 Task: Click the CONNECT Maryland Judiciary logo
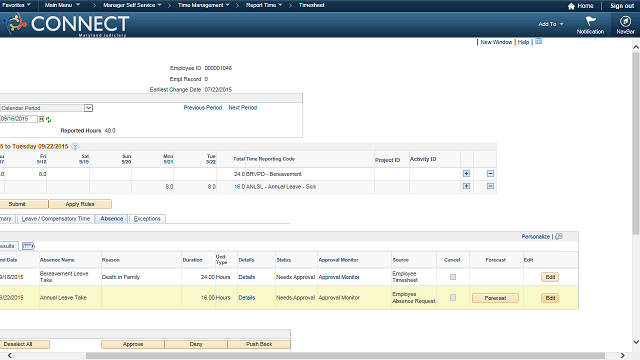coord(66,24)
